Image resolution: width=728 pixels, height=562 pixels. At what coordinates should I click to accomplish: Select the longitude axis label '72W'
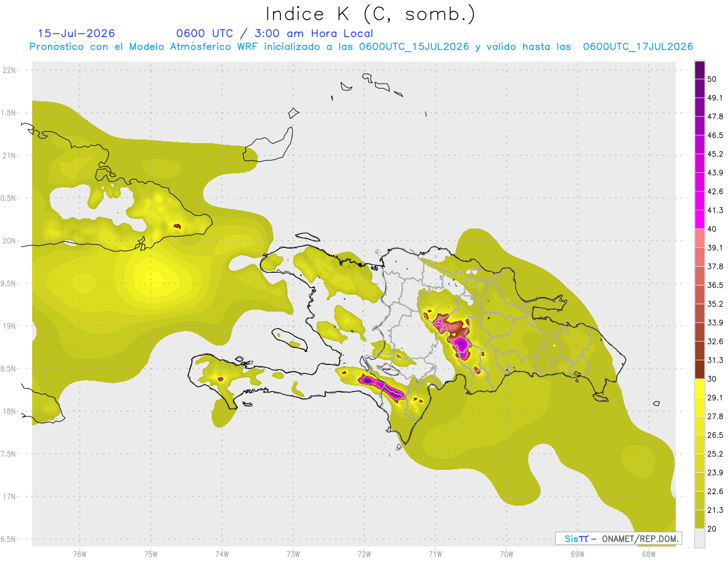click(364, 554)
